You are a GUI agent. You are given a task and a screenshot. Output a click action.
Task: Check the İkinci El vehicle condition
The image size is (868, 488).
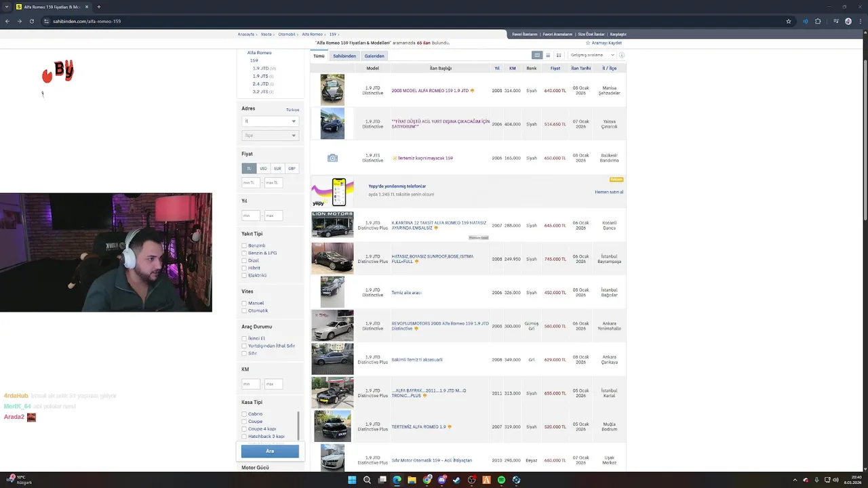[244, 338]
